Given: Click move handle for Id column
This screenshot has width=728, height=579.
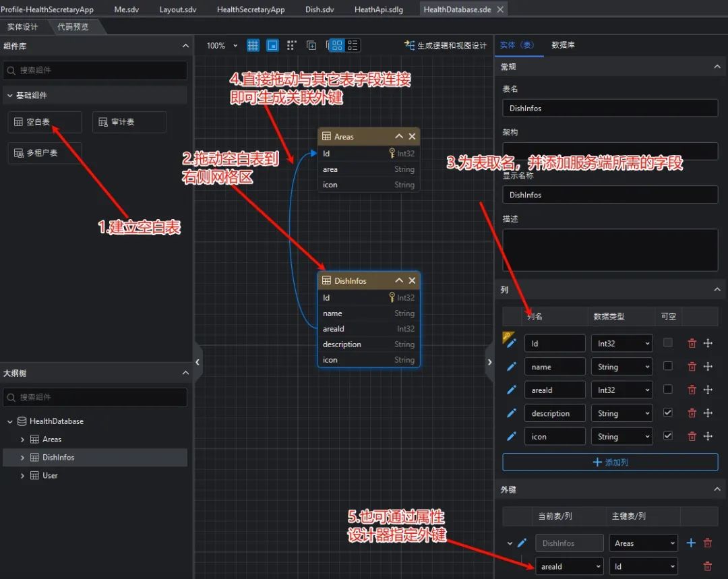Looking at the screenshot, I should 708,343.
